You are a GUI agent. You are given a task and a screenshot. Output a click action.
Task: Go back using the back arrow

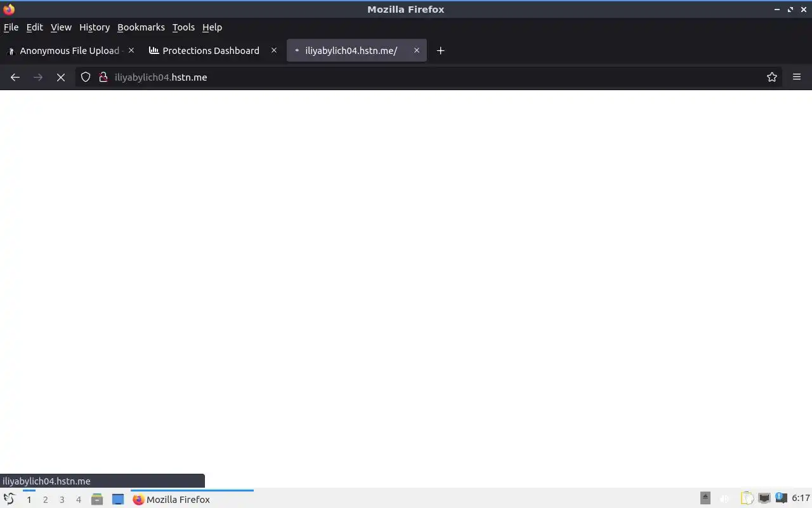15,77
